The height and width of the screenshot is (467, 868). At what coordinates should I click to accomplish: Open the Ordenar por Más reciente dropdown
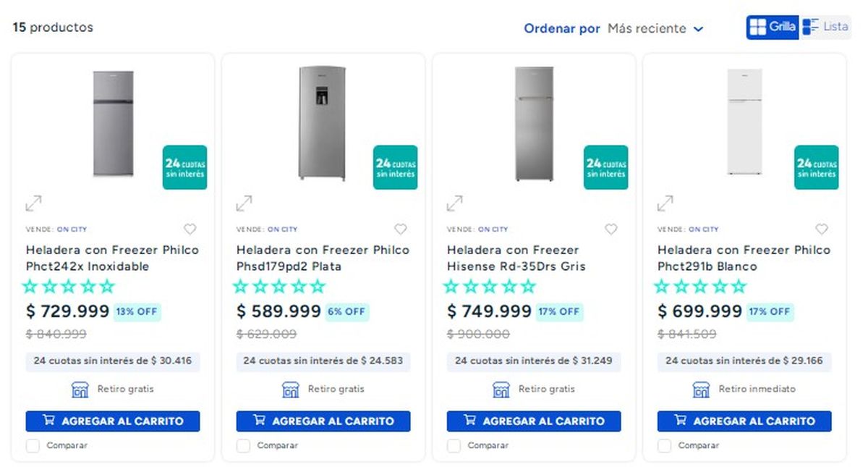tap(655, 29)
